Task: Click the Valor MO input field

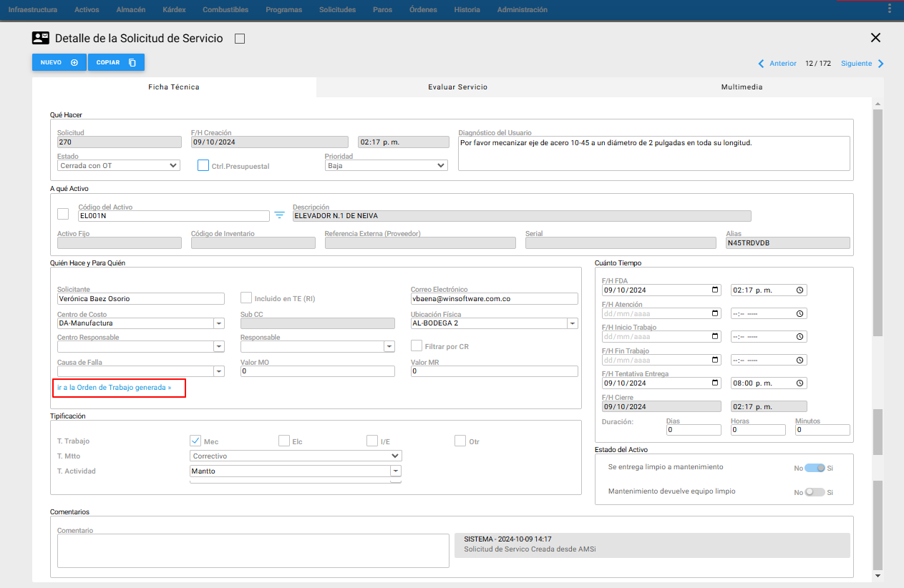Action: point(318,371)
